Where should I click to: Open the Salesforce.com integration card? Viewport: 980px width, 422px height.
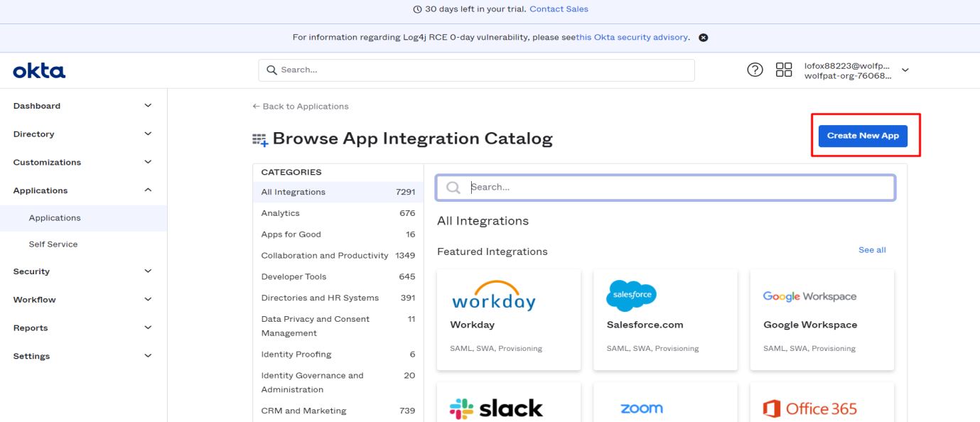point(665,319)
